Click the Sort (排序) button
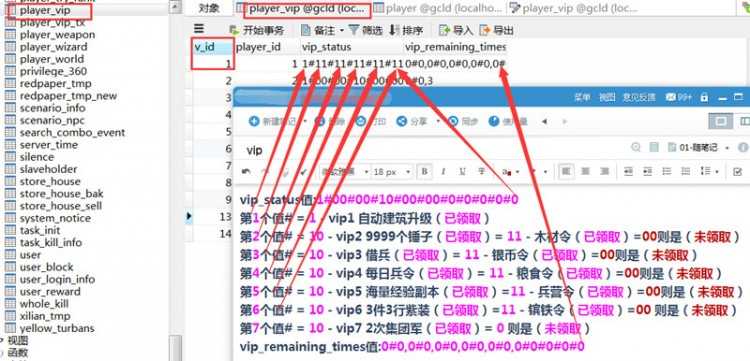 (x=406, y=30)
